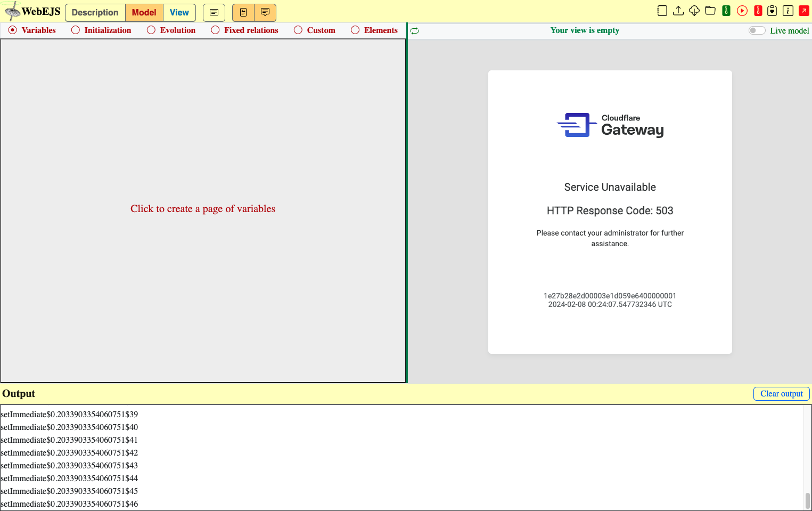
Task: Click output line ending in $42
Action: point(69,453)
